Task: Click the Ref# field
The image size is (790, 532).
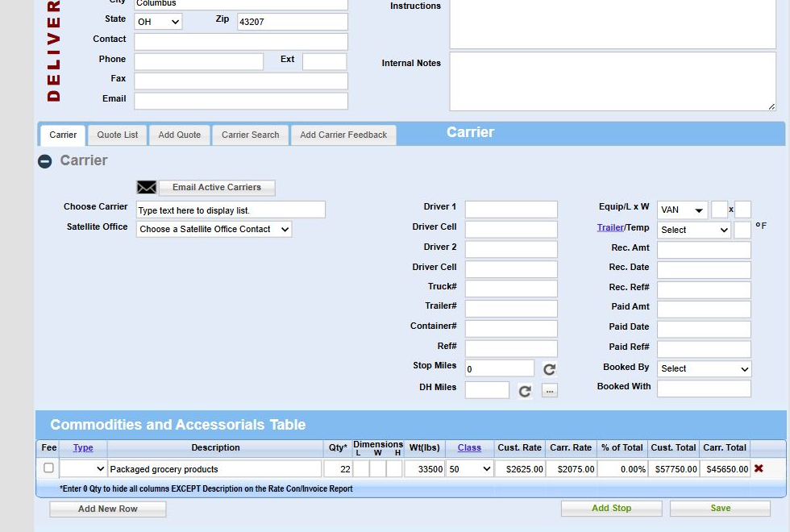Action: point(511,348)
